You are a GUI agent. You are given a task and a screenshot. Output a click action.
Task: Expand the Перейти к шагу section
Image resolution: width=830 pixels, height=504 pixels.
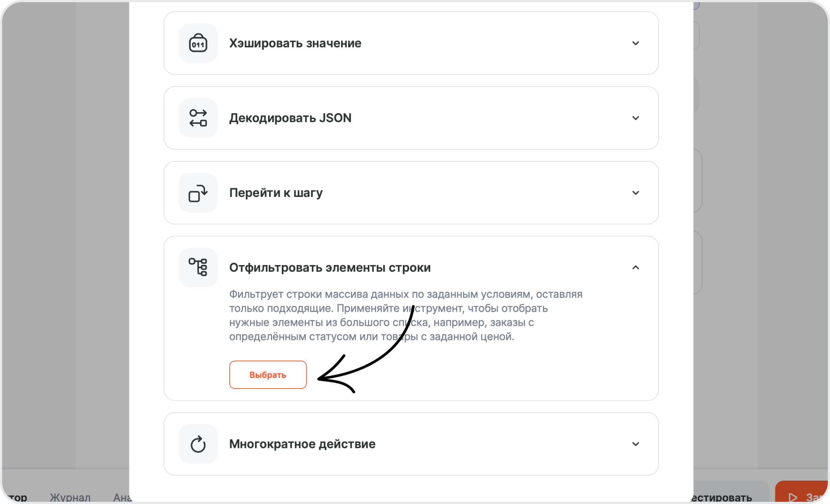[x=636, y=193]
